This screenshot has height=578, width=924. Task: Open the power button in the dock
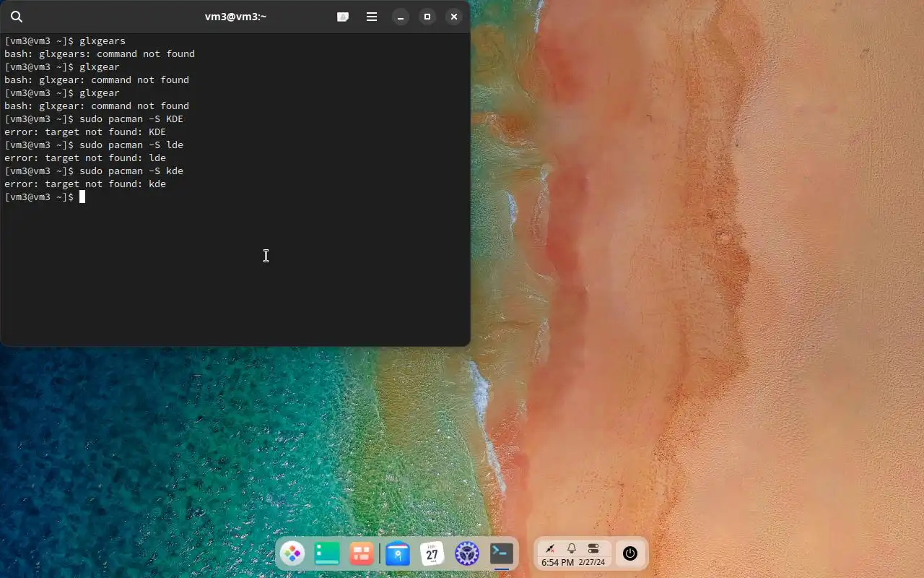[x=630, y=554]
